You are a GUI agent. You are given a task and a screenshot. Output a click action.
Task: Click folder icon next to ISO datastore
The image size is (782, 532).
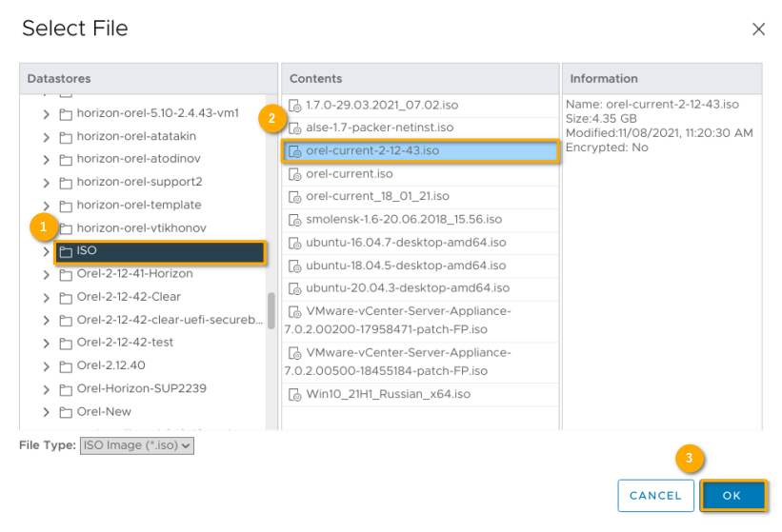(66, 252)
